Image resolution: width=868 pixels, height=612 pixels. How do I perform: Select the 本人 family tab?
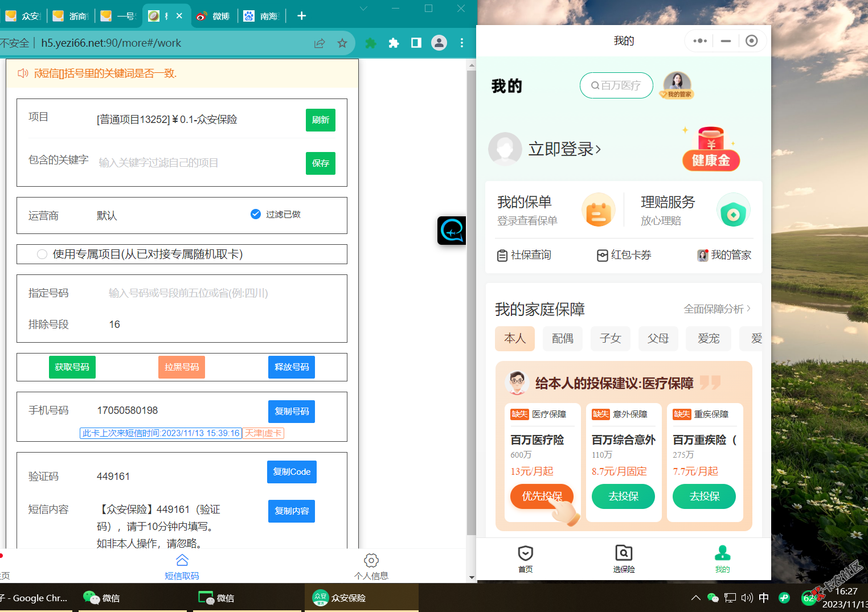pyautogui.click(x=515, y=339)
